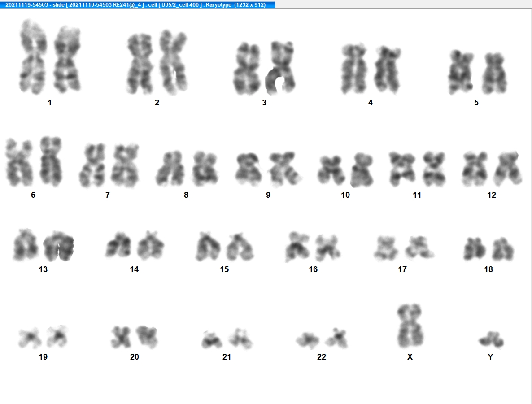Select the chromosome 22 pair image

tap(322, 339)
